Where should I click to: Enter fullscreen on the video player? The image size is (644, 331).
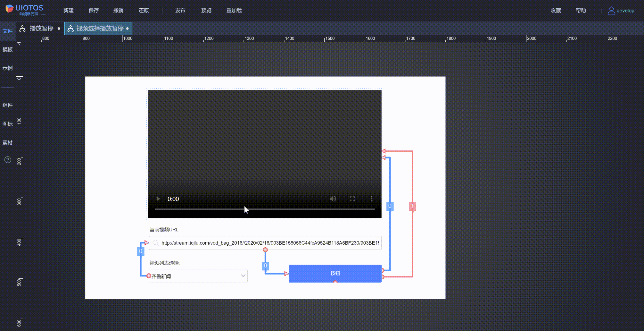352,199
